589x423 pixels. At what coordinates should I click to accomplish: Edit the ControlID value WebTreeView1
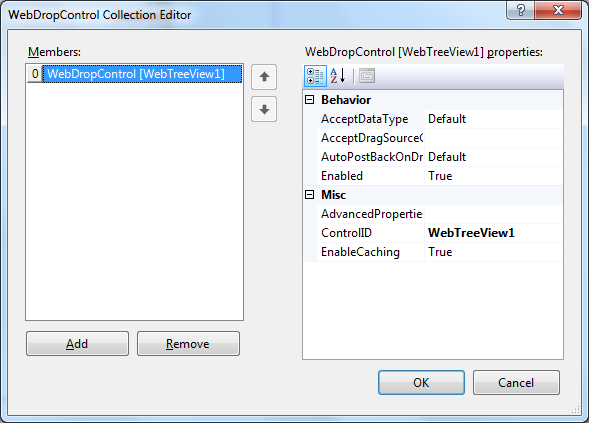(494, 233)
